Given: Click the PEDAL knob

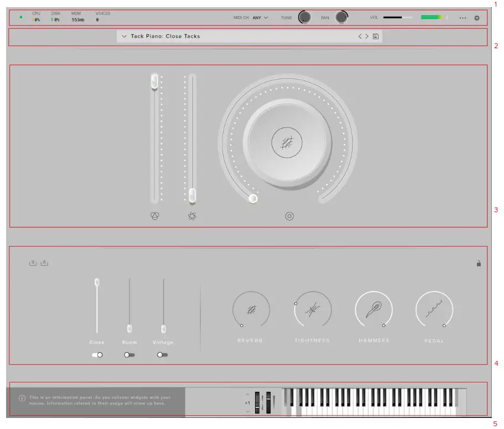Looking at the screenshot, I should (434, 310).
